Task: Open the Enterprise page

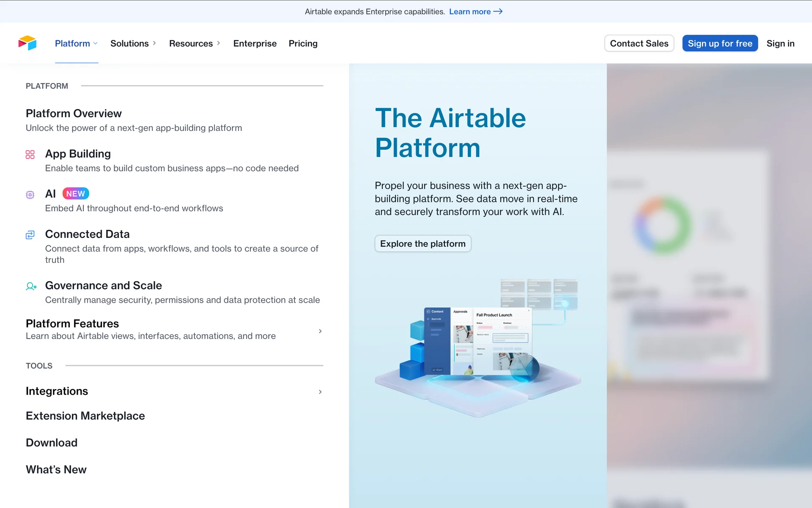Action: 255,44
